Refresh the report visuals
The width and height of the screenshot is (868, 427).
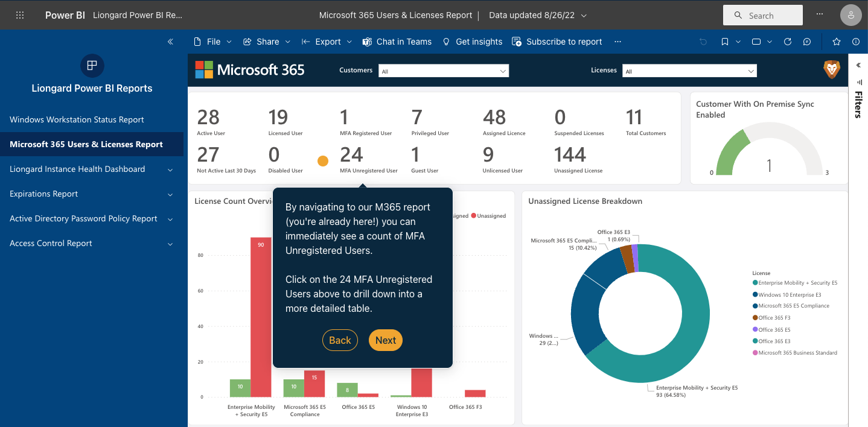[788, 42]
